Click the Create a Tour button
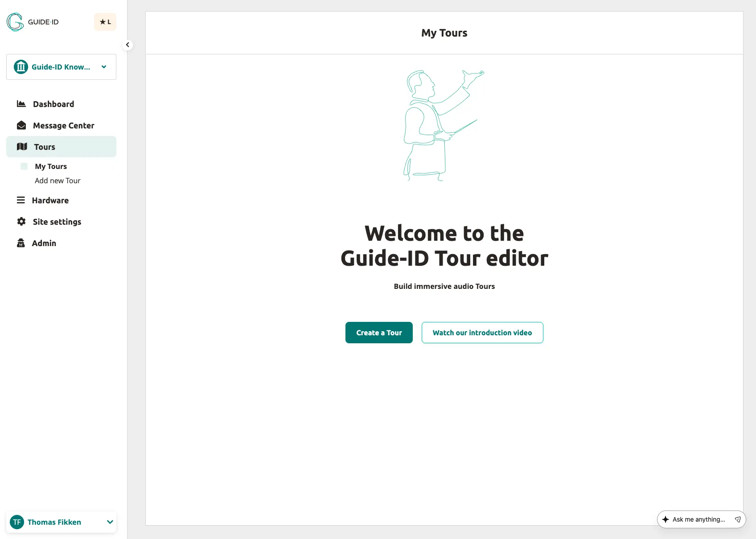This screenshot has width=756, height=539. (379, 333)
